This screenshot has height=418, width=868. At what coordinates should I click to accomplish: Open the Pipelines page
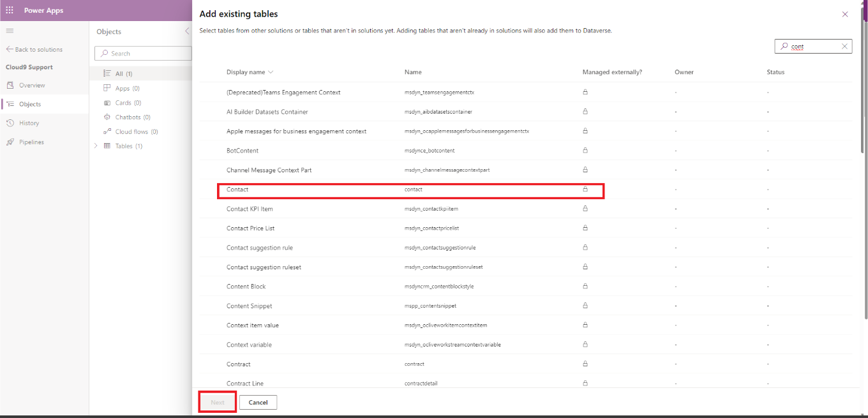pyautogui.click(x=31, y=142)
